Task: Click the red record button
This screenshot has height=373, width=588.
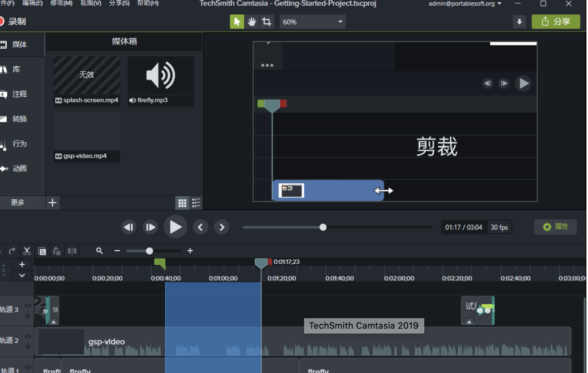Action: pyautogui.click(x=1, y=21)
